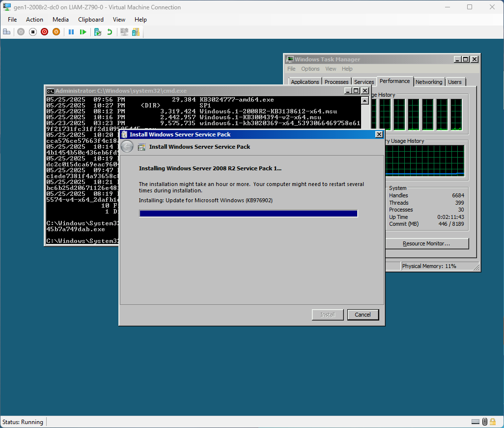Click the mouse icon in status bar
This screenshot has width=504, height=428.
pos(485,422)
